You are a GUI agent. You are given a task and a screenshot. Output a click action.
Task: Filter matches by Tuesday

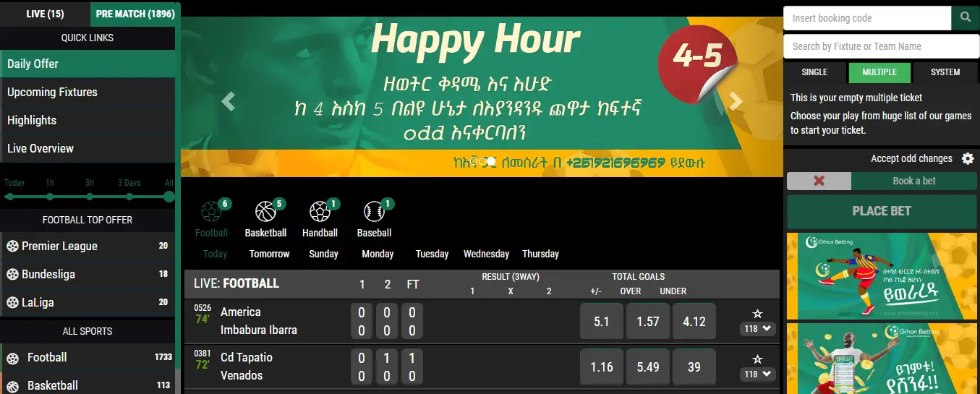pos(432,254)
